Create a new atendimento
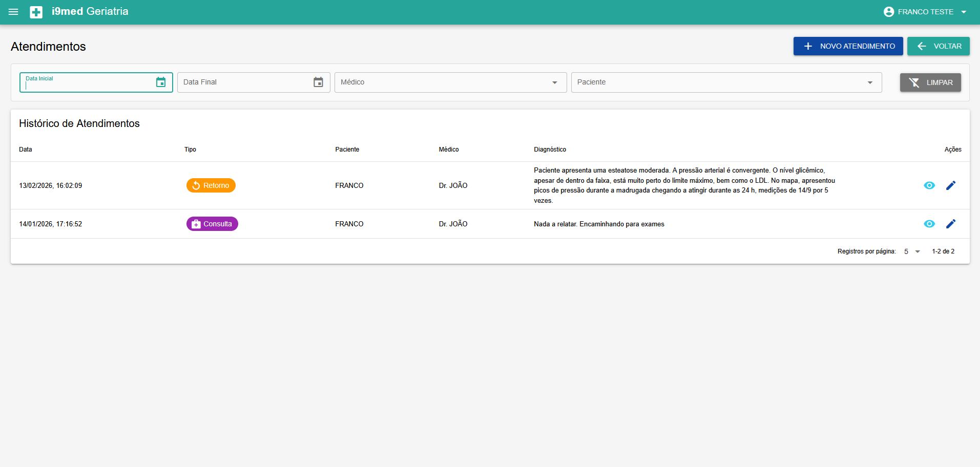Screen dimensions: 980x467 click(848, 46)
